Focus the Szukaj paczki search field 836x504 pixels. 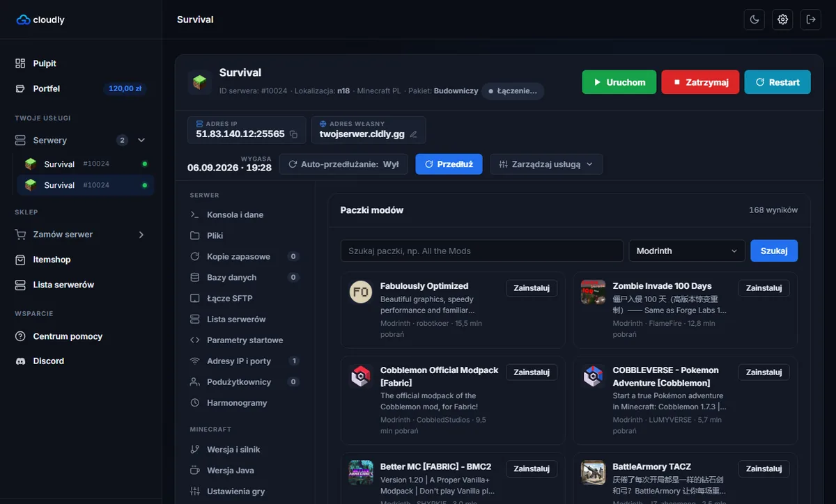tap(482, 251)
